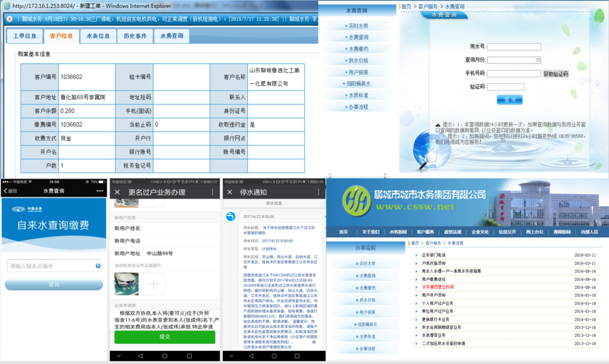Tap the plus box beside the car photo

pos(154,284)
